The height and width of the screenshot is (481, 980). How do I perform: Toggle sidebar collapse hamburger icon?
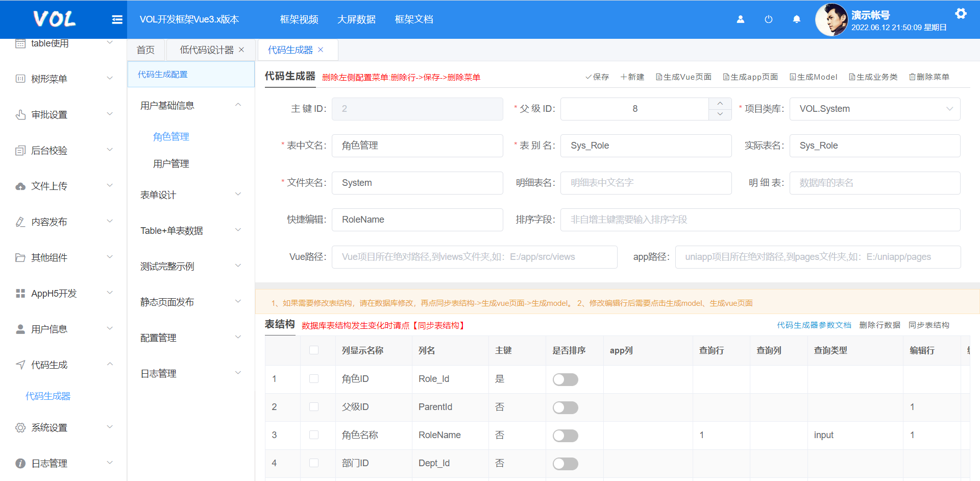point(117,19)
